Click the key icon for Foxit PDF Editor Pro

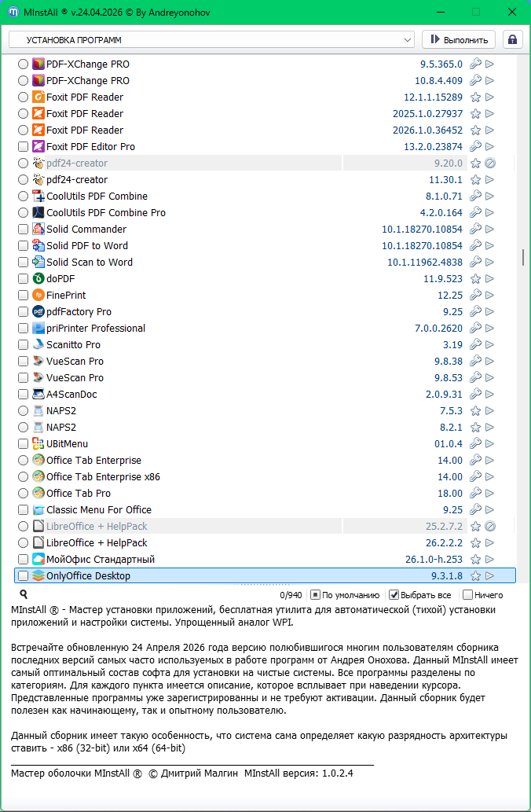click(475, 147)
